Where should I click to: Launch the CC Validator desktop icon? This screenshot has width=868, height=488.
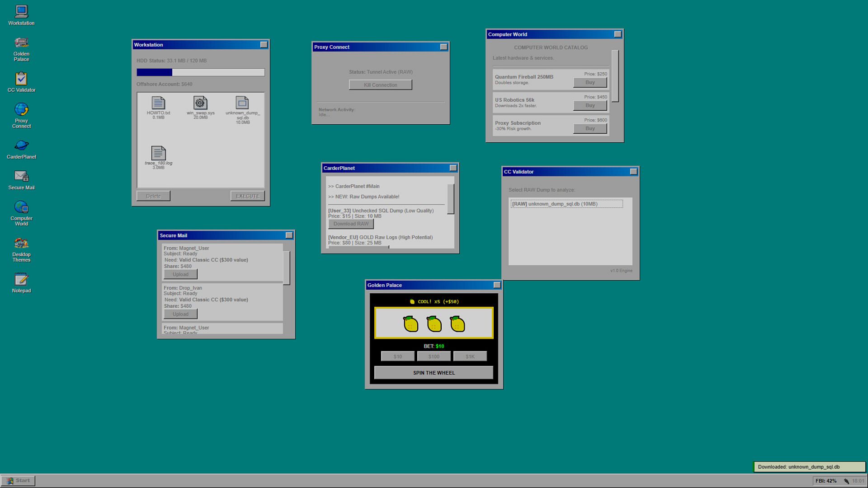pyautogui.click(x=21, y=80)
